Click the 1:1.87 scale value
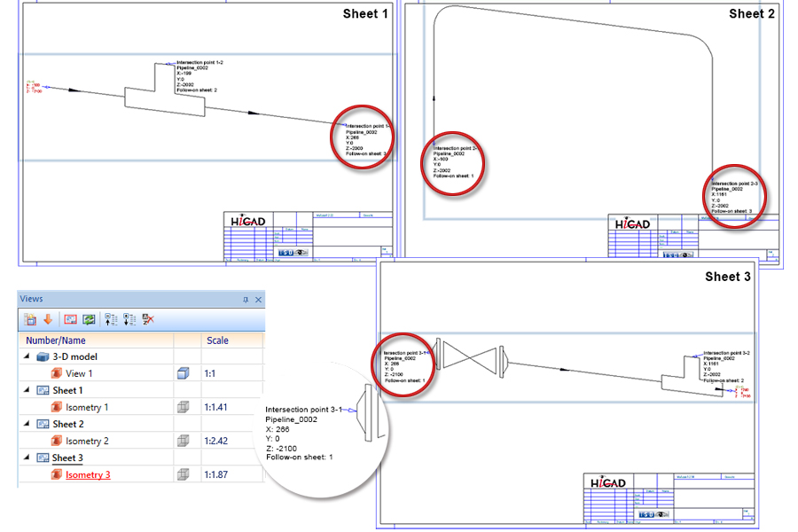 [215, 474]
